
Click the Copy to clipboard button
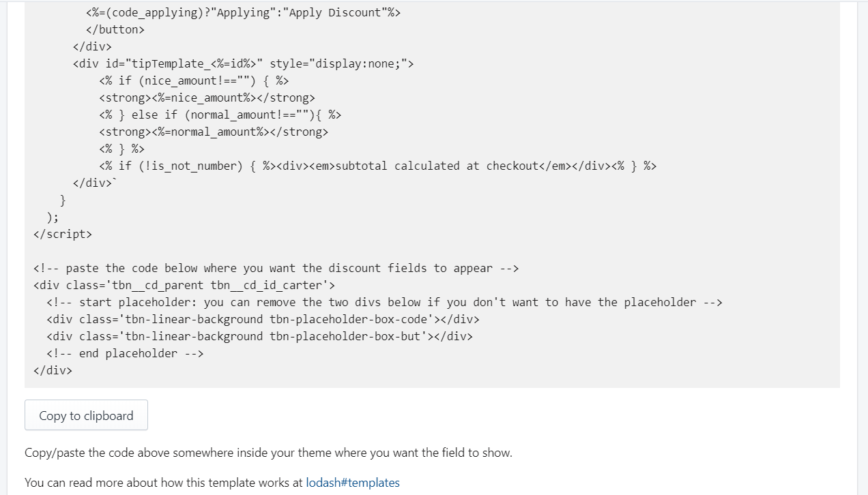[86, 415]
